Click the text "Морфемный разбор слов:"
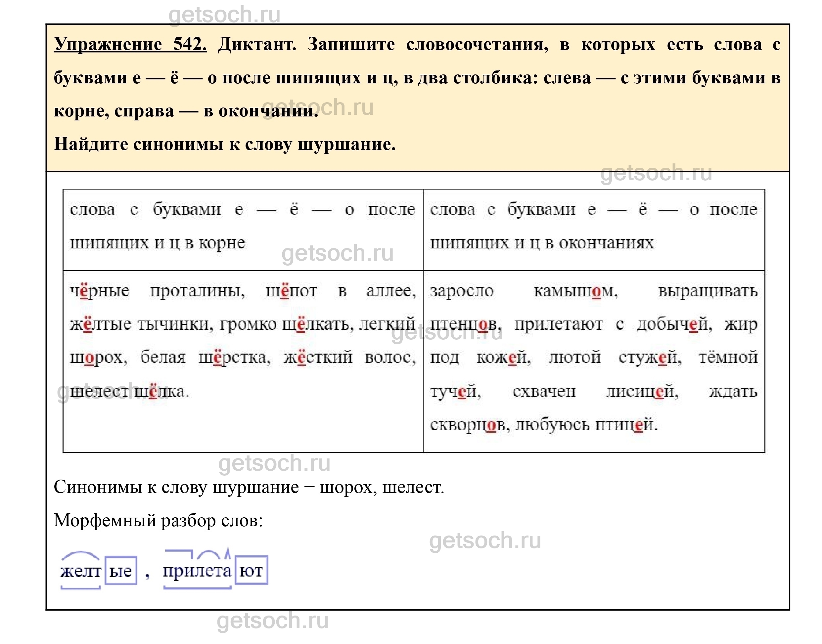This screenshot has width=822, height=644. pos(158,521)
